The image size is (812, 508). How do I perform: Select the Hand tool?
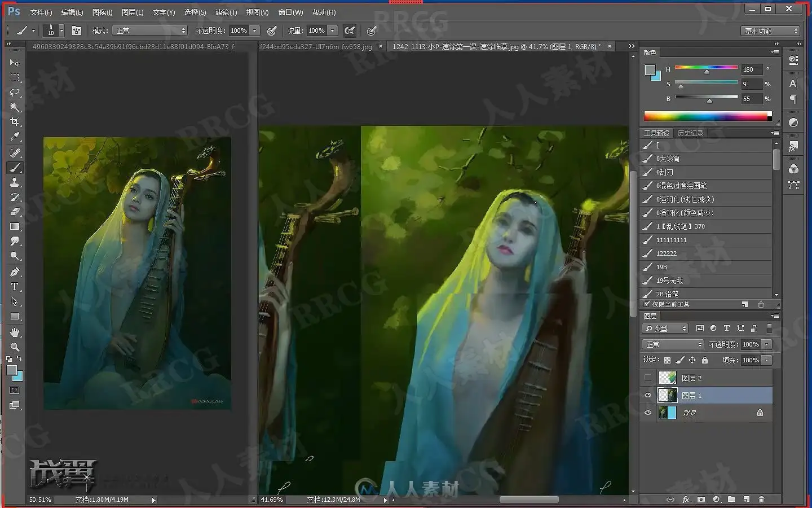[x=15, y=332]
